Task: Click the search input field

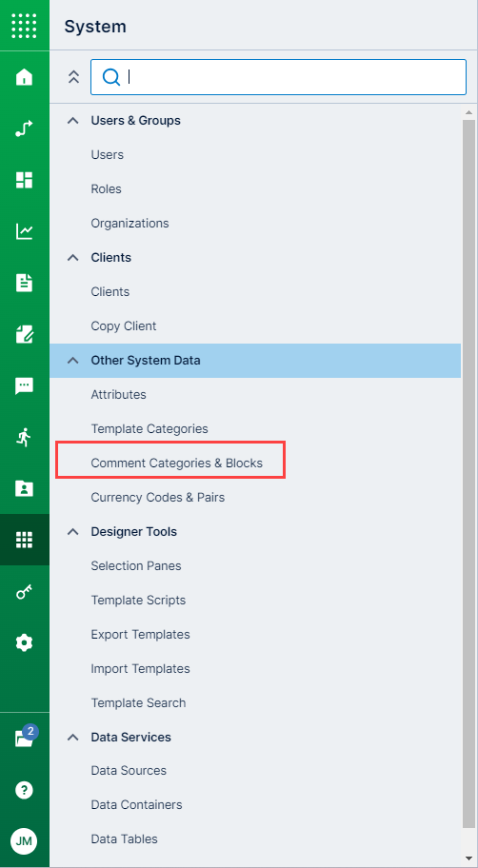Action: click(x=279, y=77)
